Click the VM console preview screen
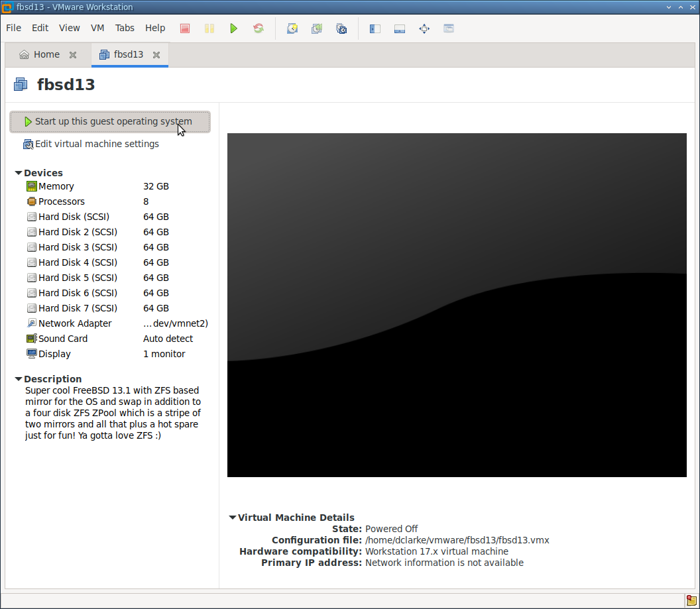Screen dimensions: 700x609 (x=457, y=305)
